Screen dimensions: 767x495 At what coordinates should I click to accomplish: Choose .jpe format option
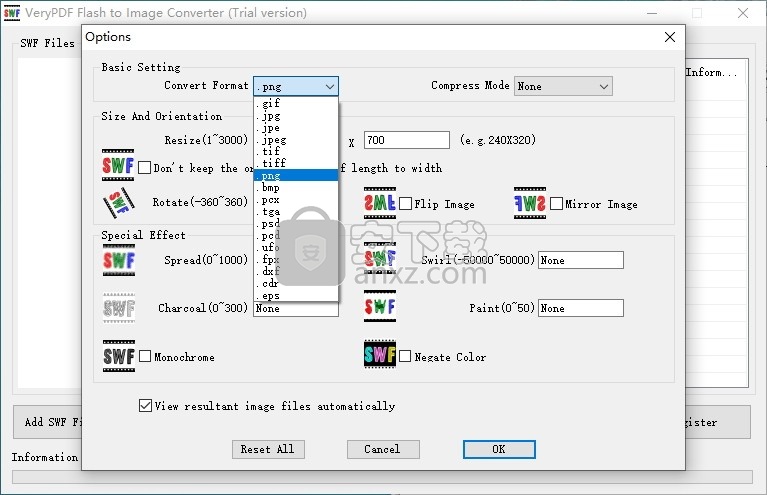tap(296, 128)
